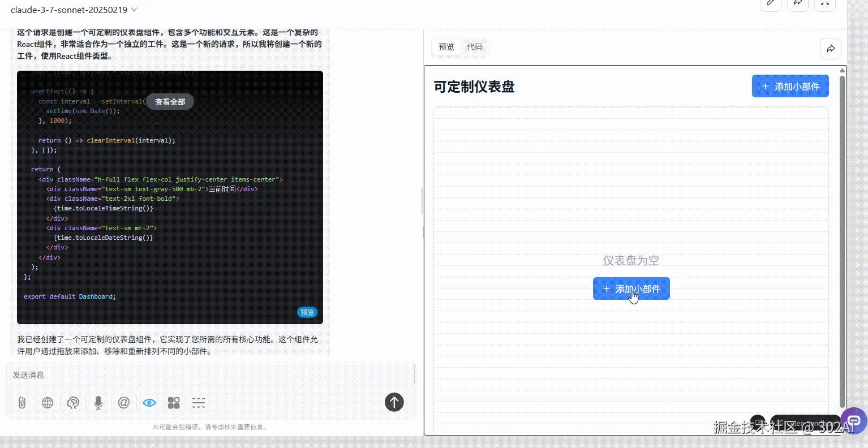868x448 pixels.
Task: Switch to the 代码 tab
Action: point(475,47)
